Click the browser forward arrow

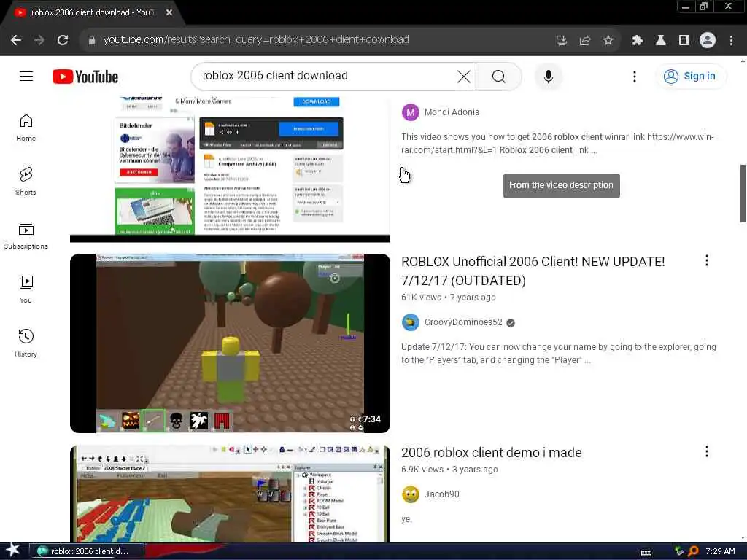[39, 40]
